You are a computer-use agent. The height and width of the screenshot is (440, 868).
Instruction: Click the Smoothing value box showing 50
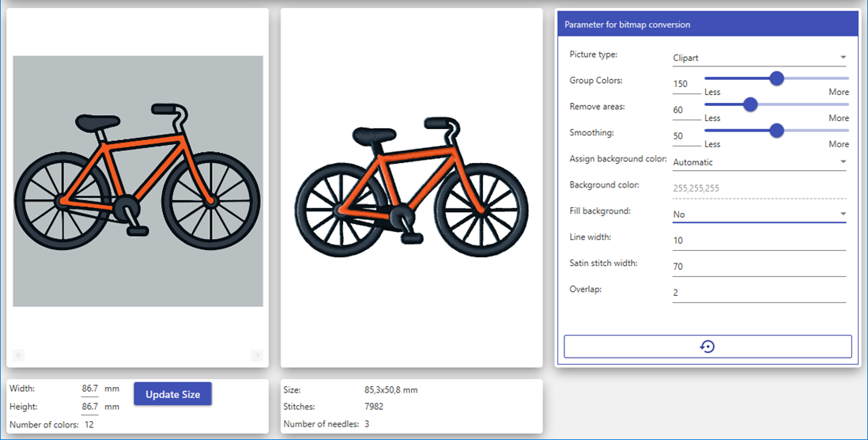click(685, 136)
